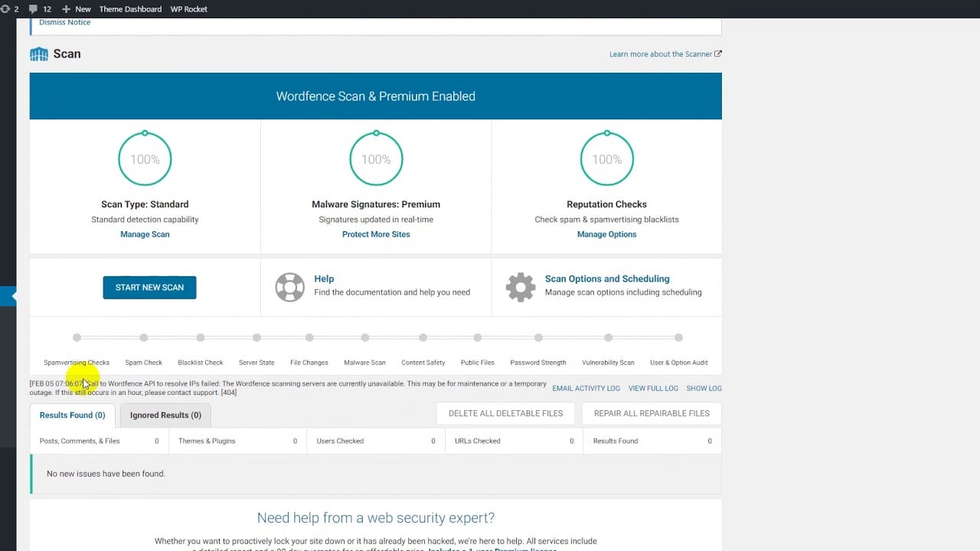
Task: Click 'Standard detection capability' text
Action: tap(145, 220)
